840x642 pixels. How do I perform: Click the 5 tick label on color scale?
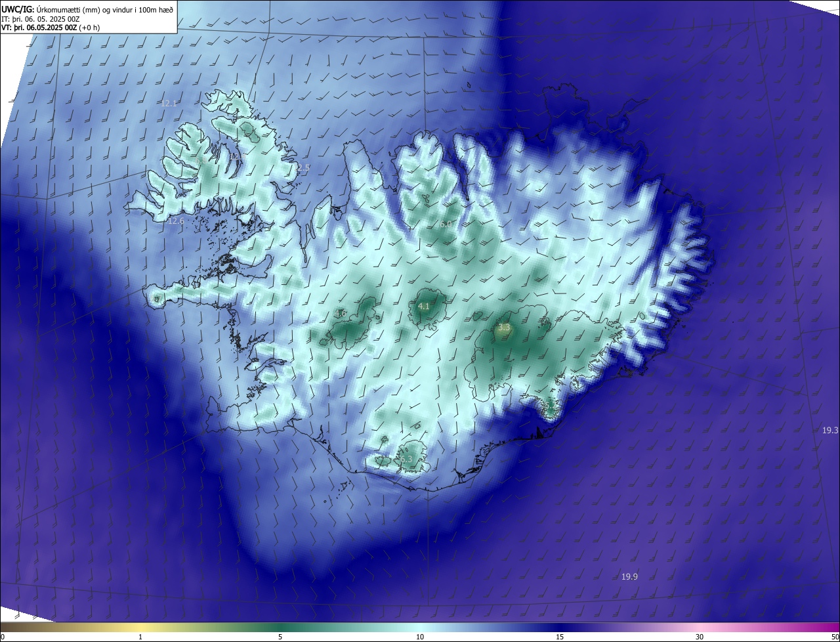pos(280,637)
